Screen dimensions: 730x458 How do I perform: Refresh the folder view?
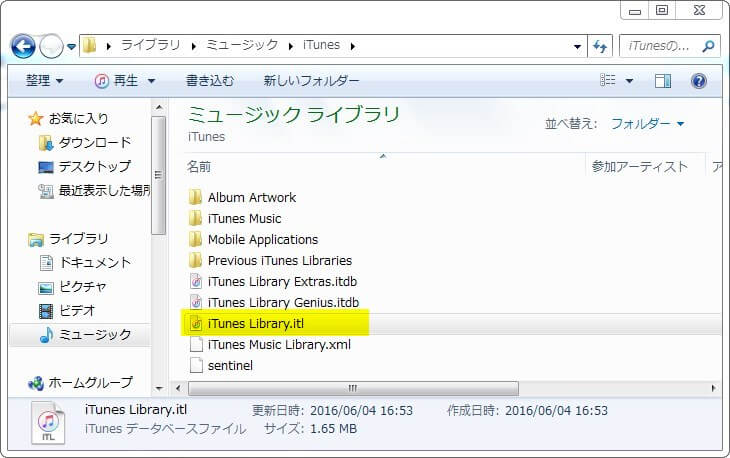point(600,46)
